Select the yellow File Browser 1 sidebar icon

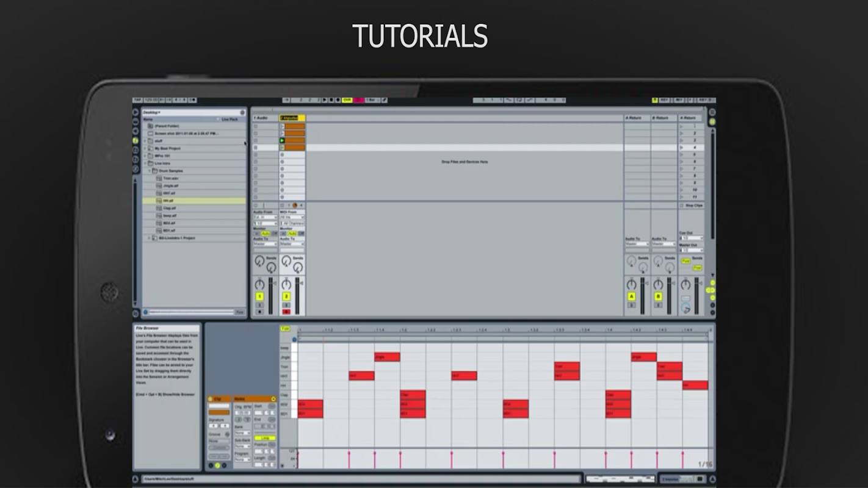click(x=136, y=140)
